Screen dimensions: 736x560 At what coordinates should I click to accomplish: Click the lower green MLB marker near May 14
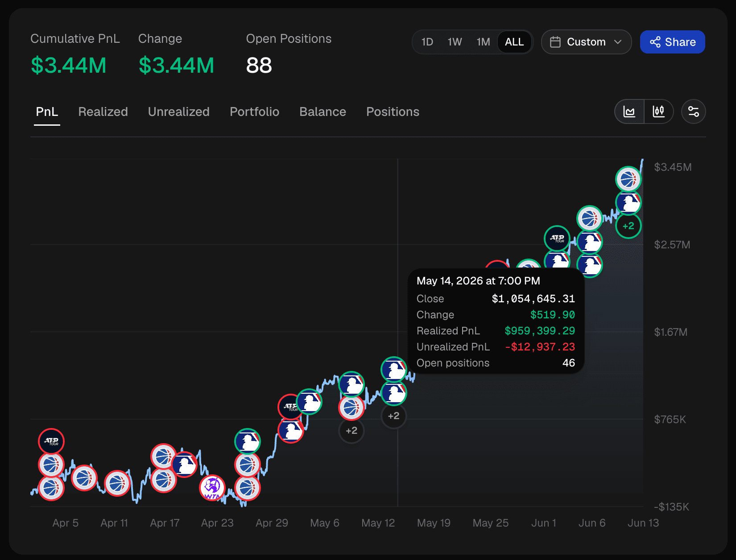point(394,393)
